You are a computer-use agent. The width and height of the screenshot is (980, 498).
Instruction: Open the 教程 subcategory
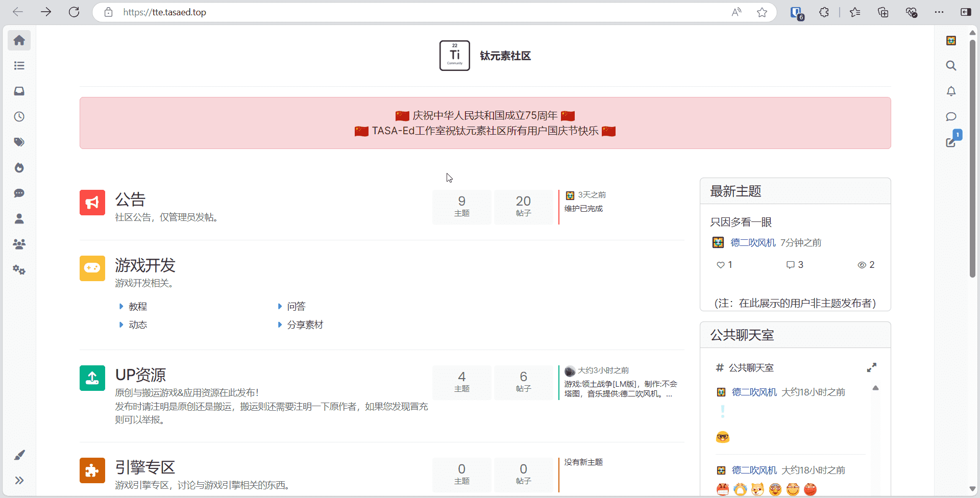[x=138, y=307]
